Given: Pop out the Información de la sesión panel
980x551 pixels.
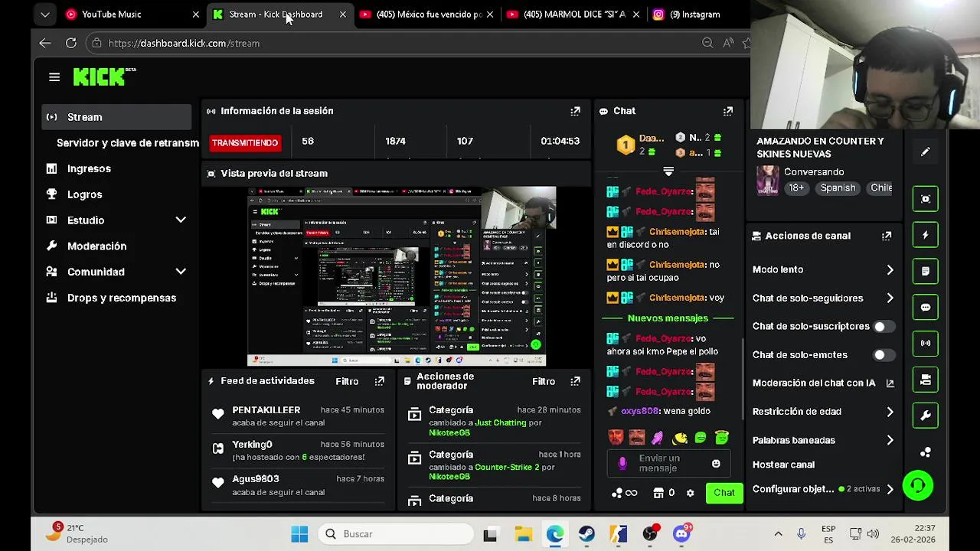Looking at the screenshot, I should point(575,111).
